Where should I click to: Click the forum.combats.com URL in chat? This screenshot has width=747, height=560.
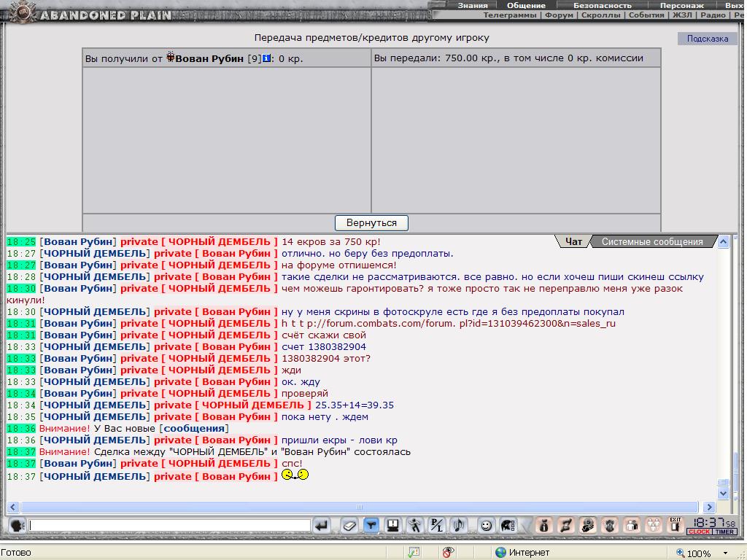click(449, 324)
